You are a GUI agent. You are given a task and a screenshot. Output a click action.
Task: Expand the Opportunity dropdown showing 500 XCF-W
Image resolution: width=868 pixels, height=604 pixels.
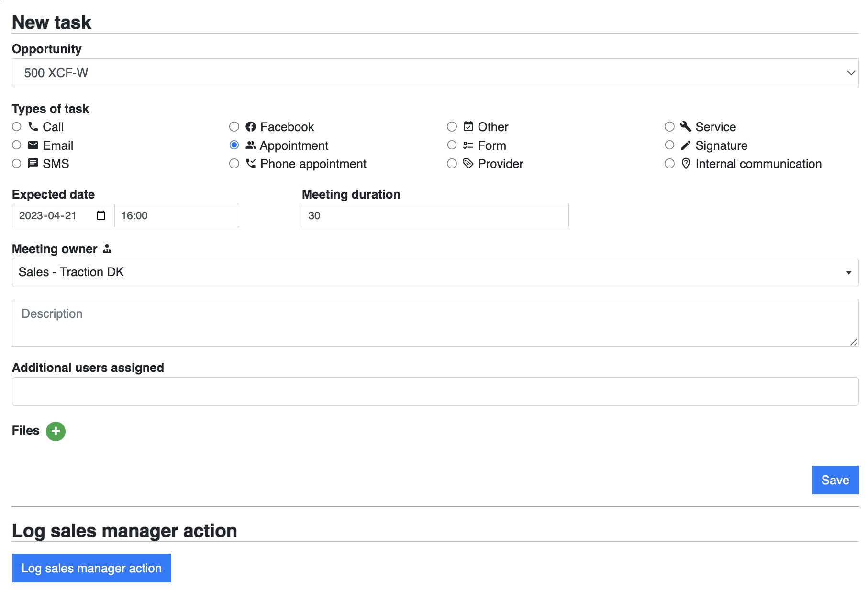pos(435,73)
